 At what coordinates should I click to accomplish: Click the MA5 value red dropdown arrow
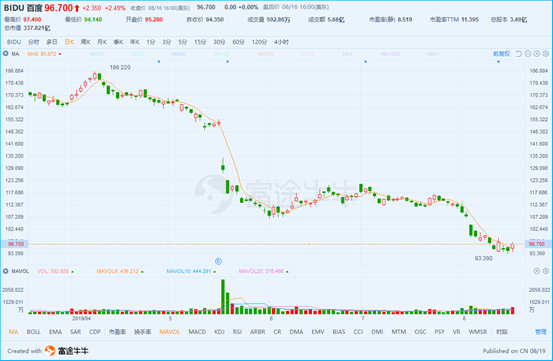[x=60, y=54]
